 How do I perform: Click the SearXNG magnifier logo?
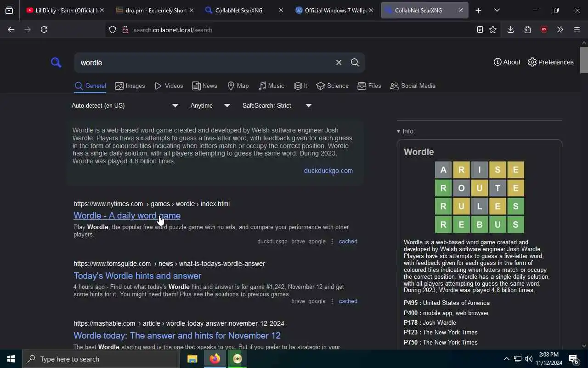[56, 62]
